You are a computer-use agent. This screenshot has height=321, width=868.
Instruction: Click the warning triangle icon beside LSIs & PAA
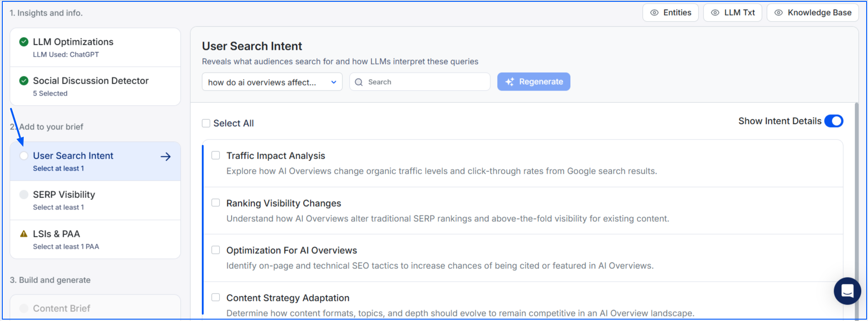point(24,234)
